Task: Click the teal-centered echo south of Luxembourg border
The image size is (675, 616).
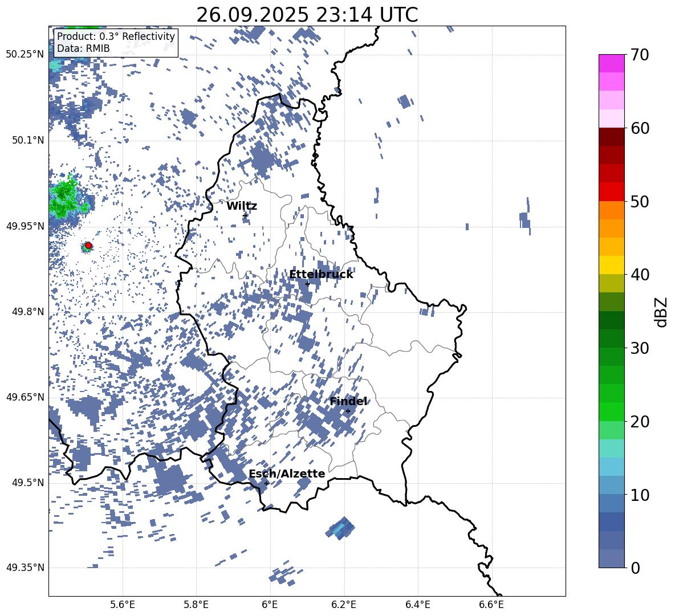Action: coord(340,528)
